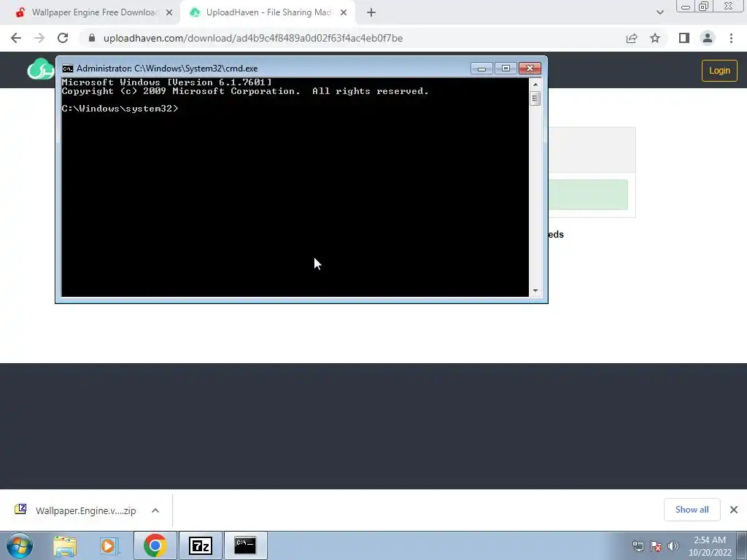Select cmd.exe taskbar button
The width and height of the screenshot is (747, 560).
pos(245,545)
